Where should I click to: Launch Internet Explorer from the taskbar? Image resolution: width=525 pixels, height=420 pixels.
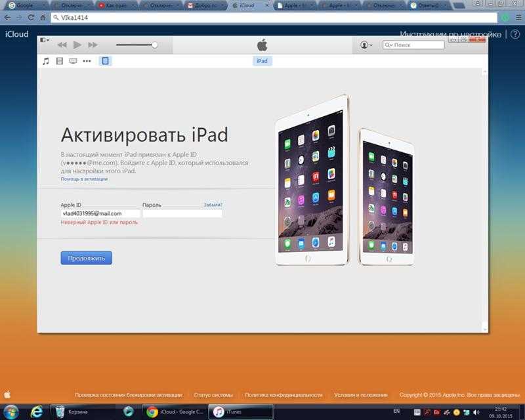coord(36,411)
